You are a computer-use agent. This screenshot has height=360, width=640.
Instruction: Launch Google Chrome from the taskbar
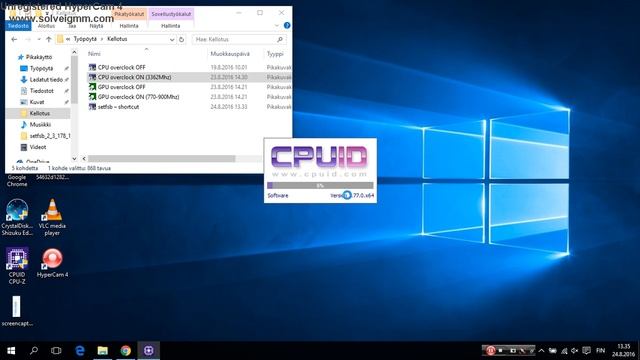[x=125, y=351]
